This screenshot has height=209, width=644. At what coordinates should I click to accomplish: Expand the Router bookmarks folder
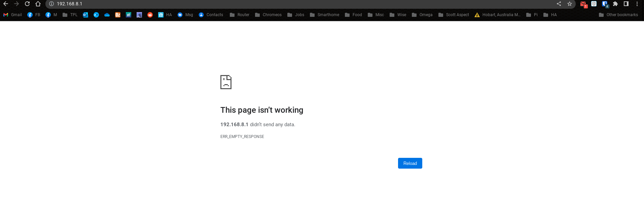tap(239, 15)
